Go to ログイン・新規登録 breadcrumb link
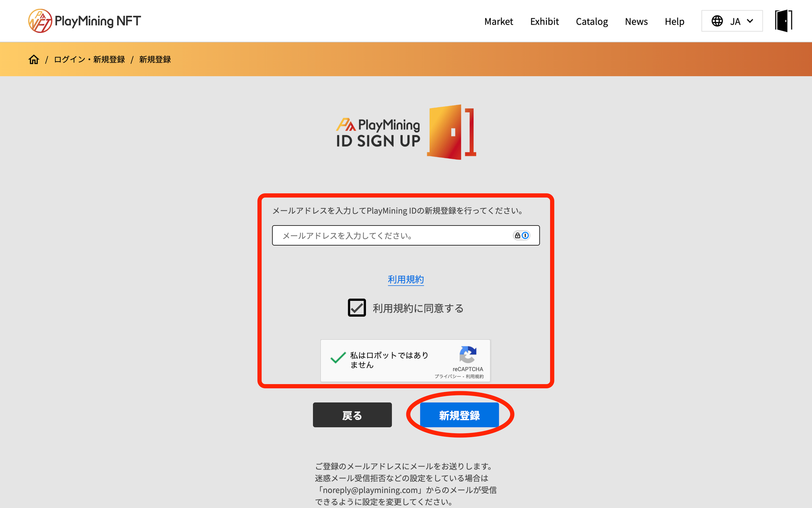This screenshot has height=508, width=812. (x=89, y=60)
